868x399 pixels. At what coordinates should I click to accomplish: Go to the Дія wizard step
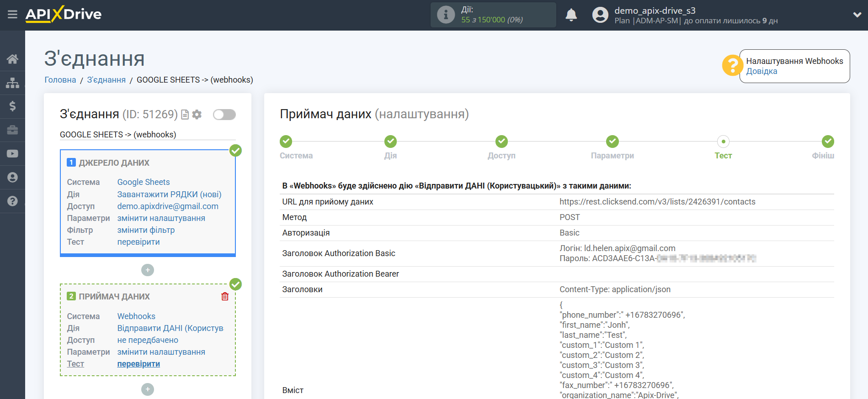390,142
